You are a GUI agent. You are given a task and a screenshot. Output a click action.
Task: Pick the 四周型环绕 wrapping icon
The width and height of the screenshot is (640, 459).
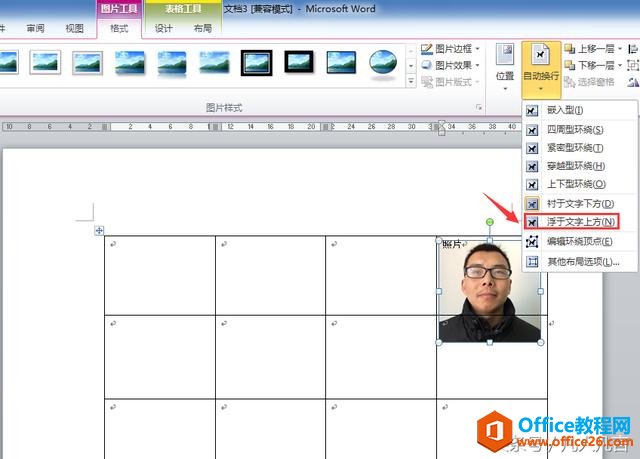coord(532,129)
